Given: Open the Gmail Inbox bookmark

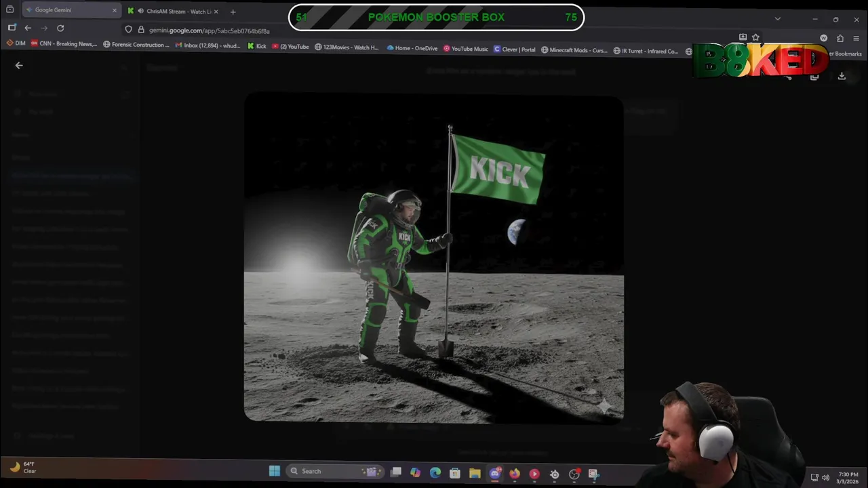Looking at the screenshot, I should click(208, 45).
